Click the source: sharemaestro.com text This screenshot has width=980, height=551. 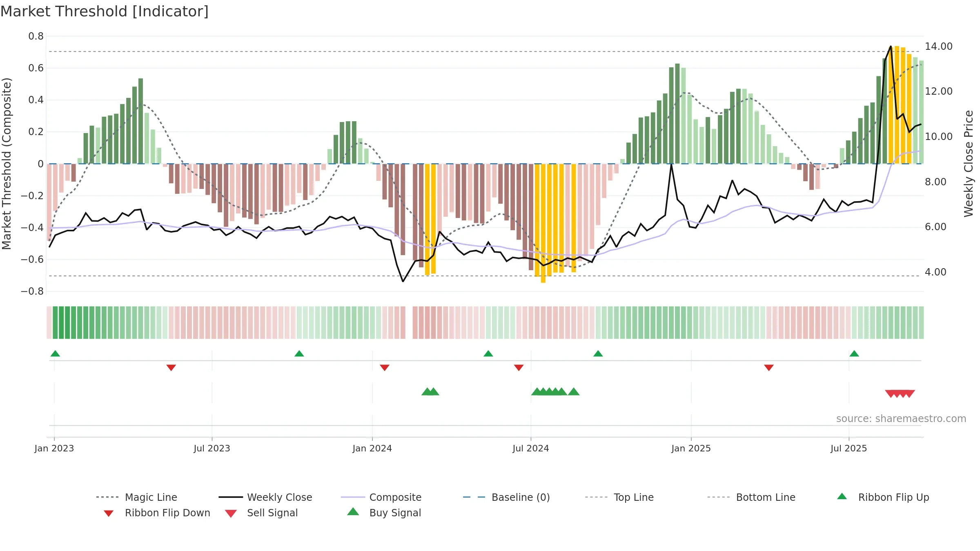[x=901, y=419]
